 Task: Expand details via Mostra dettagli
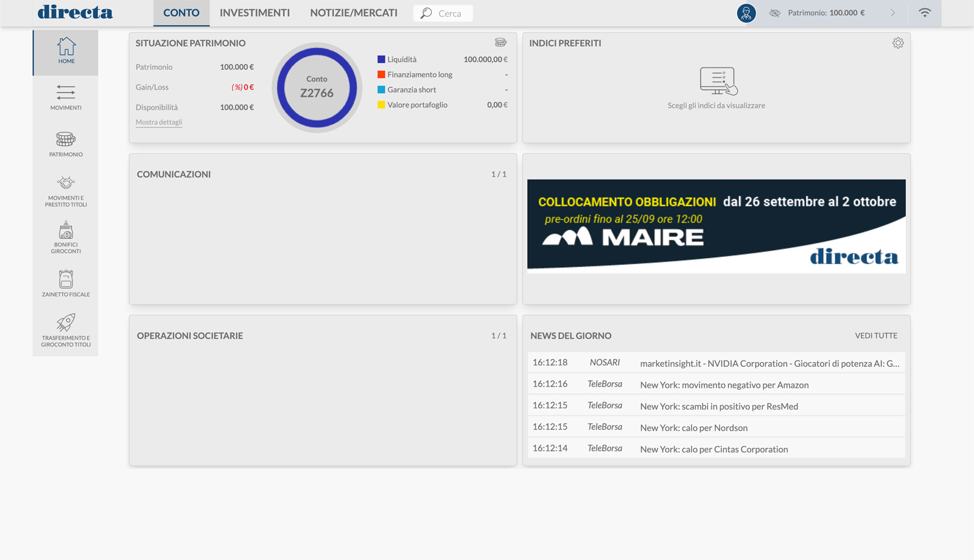pyautogui.click(x=159, y=122)
